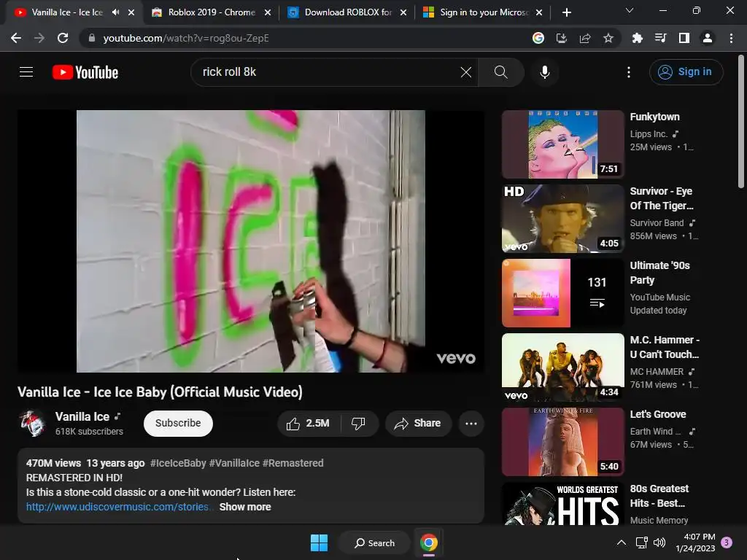The height and width of the screenshot is (560, 747).
Task: Clear the search box text
Action: (x=466, y=72)
